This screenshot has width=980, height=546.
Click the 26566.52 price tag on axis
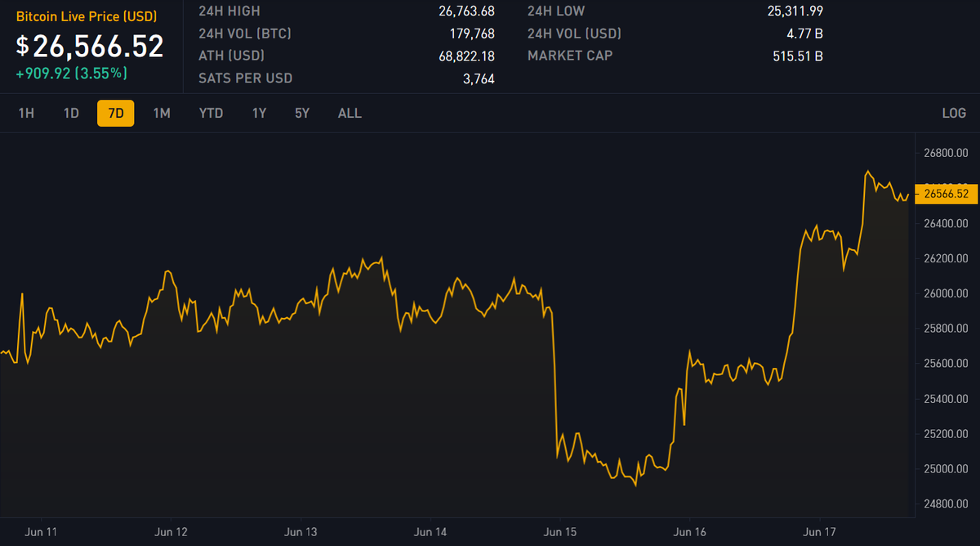click(946, 194)
